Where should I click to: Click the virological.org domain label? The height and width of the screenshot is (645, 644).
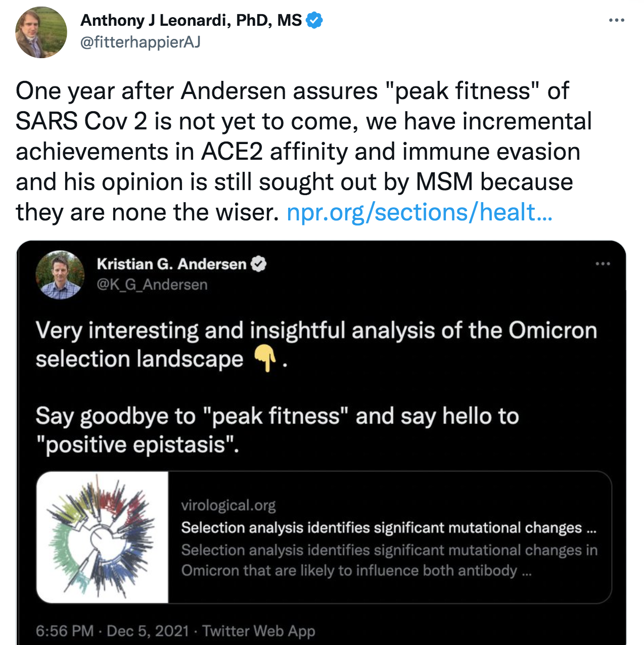(x=228, y=505)
